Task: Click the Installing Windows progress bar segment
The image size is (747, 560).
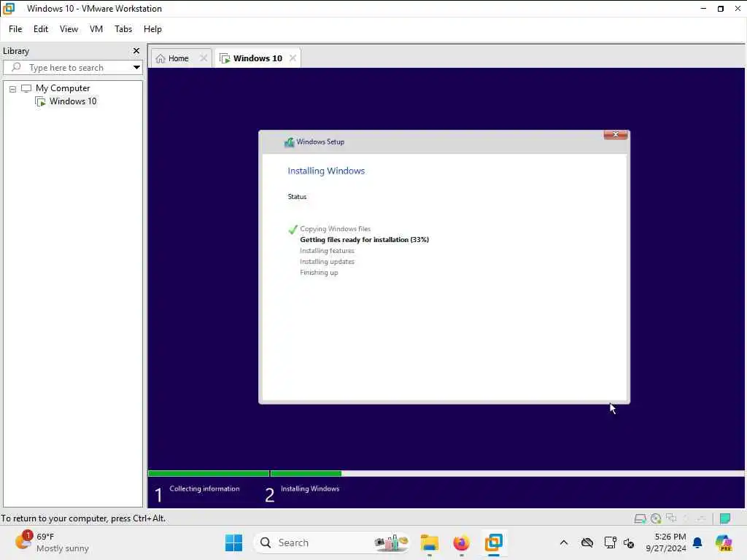Action: 306,474
